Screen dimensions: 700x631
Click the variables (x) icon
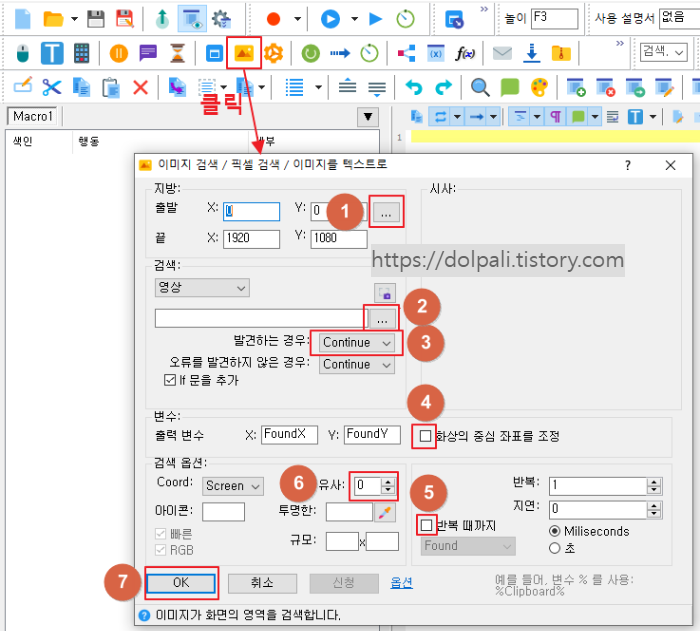click(435, 53)
